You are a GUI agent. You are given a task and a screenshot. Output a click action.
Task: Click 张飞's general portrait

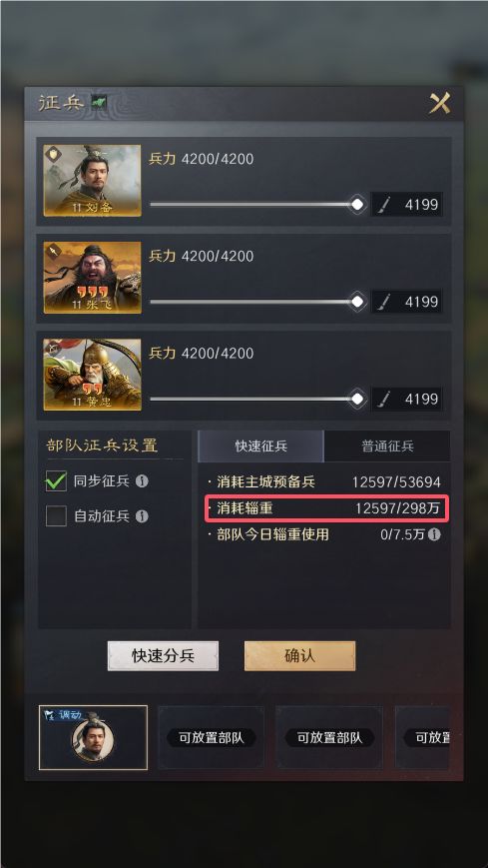click(93, 278)
